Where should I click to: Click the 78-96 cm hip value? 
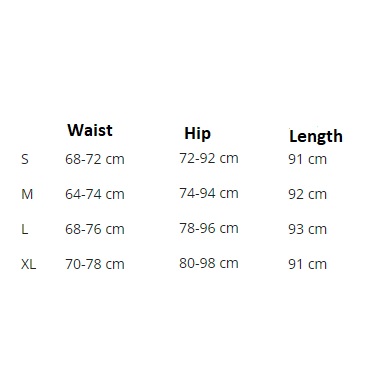(209, 228)
